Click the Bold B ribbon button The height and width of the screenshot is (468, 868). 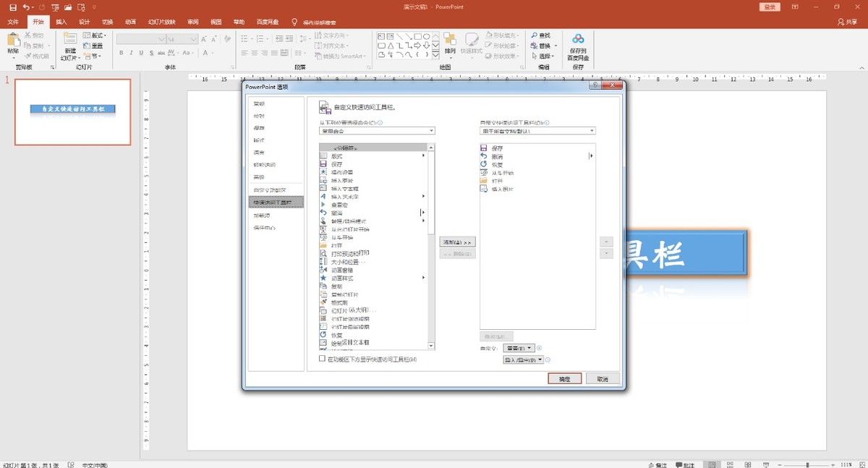pyautogui.click(x=122, y=53)
